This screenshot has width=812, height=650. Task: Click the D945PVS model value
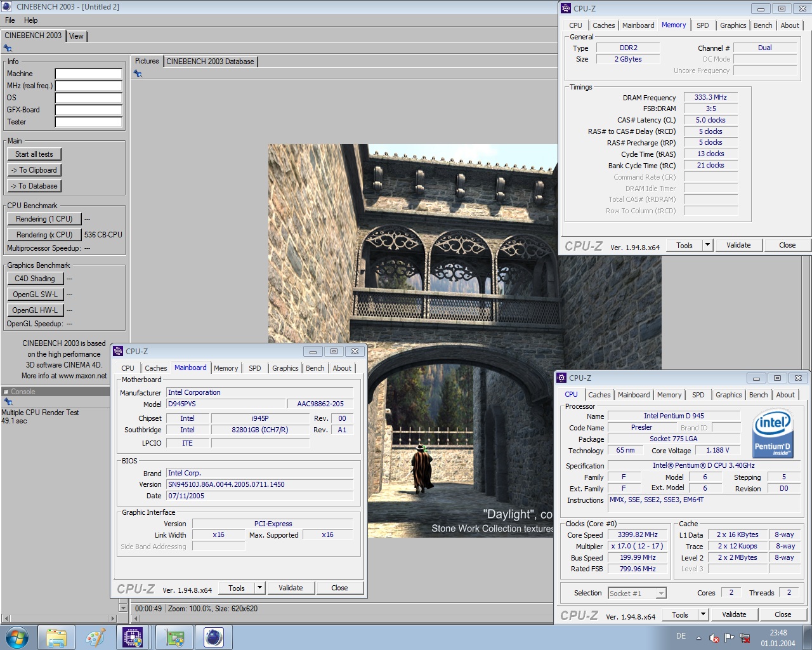226,404
